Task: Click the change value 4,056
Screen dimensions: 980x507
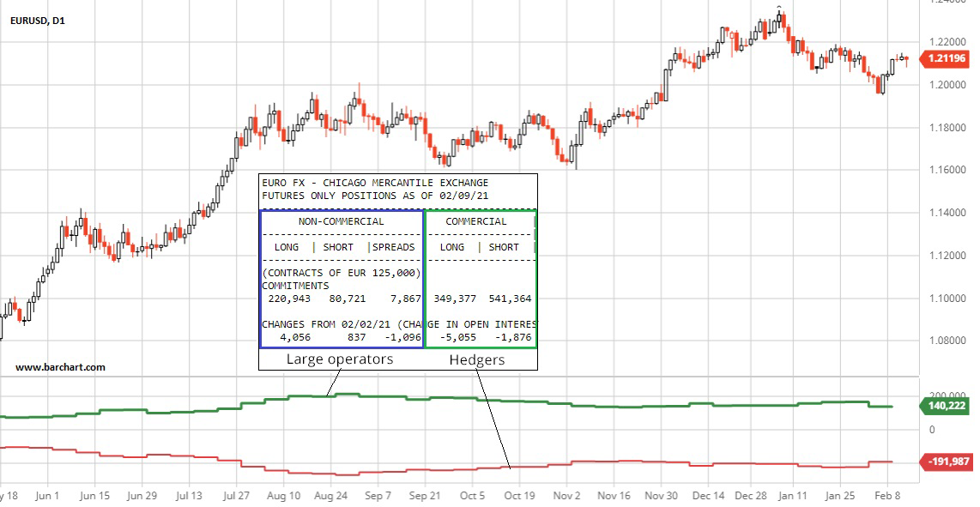Action: [x=295, y=338]
